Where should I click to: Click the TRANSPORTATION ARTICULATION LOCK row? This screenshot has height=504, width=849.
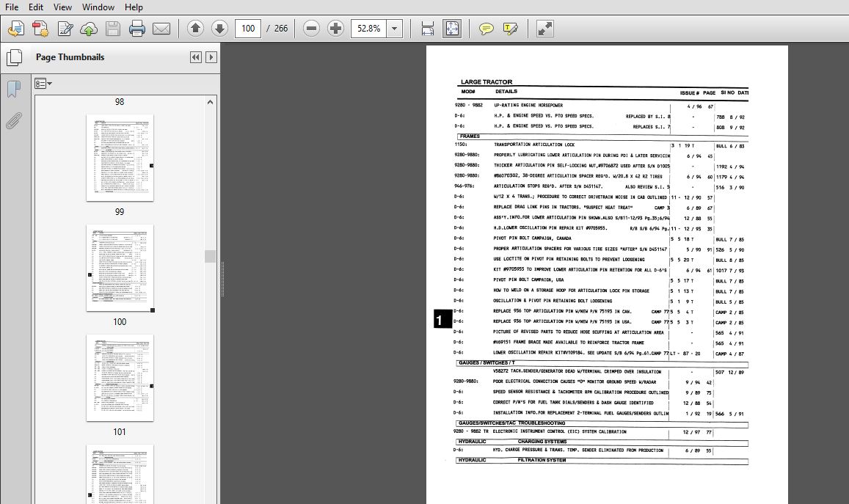[601, 145]
